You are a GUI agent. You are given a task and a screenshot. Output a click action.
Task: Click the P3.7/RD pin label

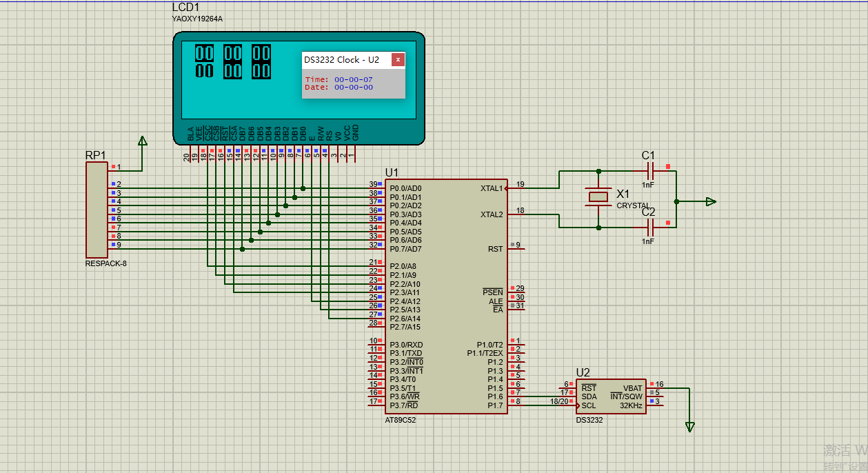point(404,405)
